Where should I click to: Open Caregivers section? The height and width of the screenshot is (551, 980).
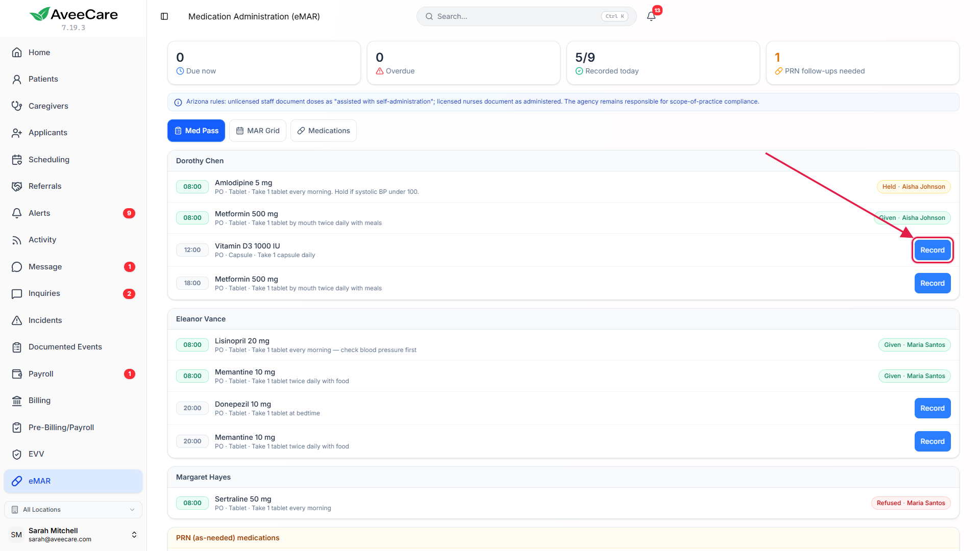point(73,106)
